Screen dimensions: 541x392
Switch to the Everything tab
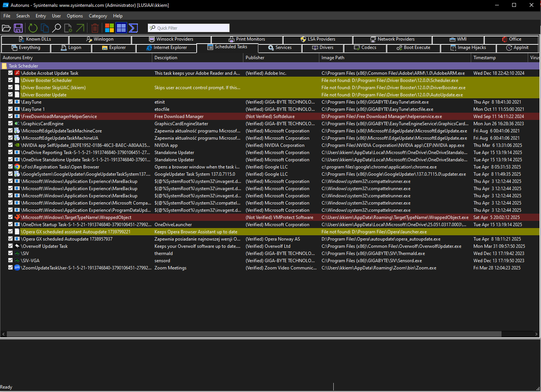pos(26,48)
